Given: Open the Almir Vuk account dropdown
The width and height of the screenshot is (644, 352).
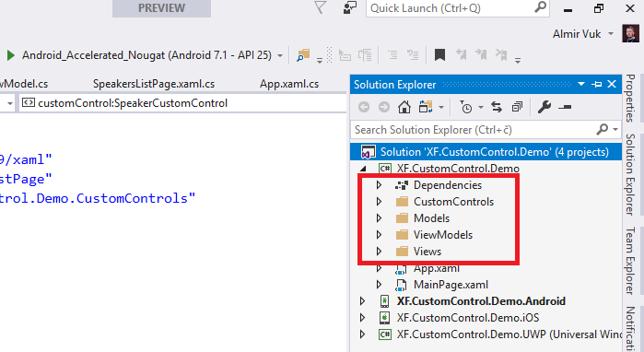Looking at the screenshot, I should tap(611, 34).
